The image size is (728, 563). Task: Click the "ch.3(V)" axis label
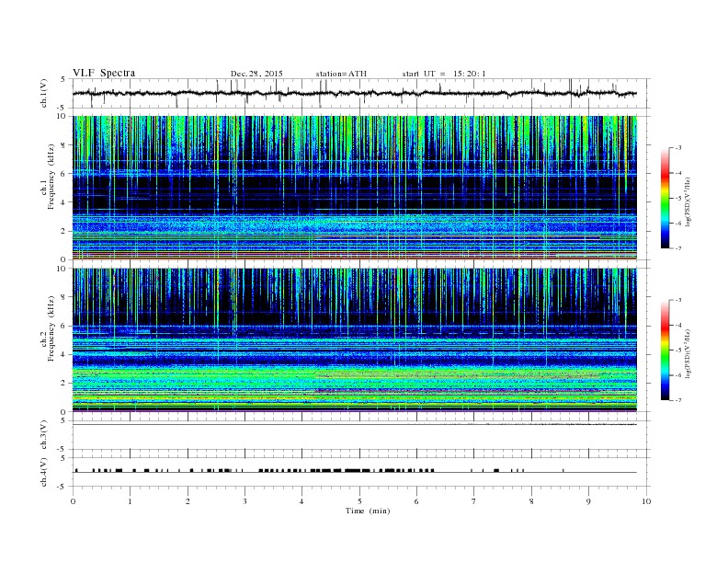[44, 435]
